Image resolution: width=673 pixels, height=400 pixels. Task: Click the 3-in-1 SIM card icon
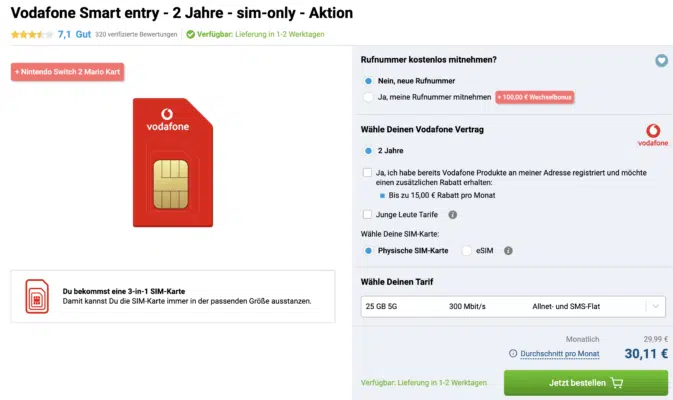click(x=37, y=296)
